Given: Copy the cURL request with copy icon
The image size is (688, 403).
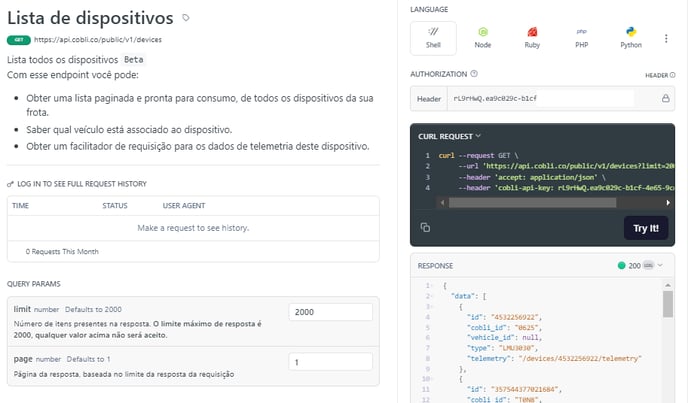Looking at the screenshot, I should point(425,227).
